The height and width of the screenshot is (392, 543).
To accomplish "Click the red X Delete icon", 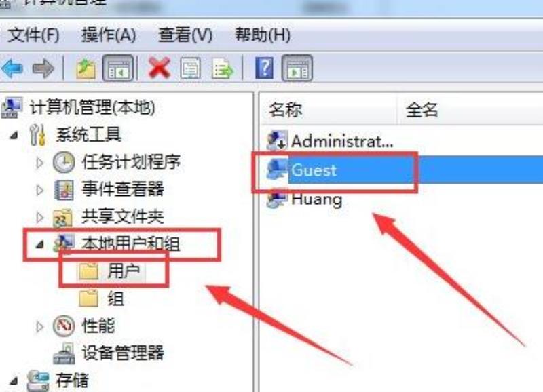I will (159, 68).
